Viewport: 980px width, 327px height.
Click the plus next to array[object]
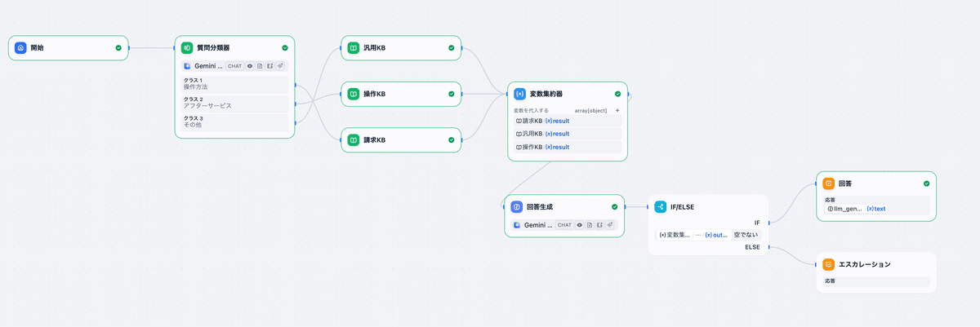click(617, 110)
